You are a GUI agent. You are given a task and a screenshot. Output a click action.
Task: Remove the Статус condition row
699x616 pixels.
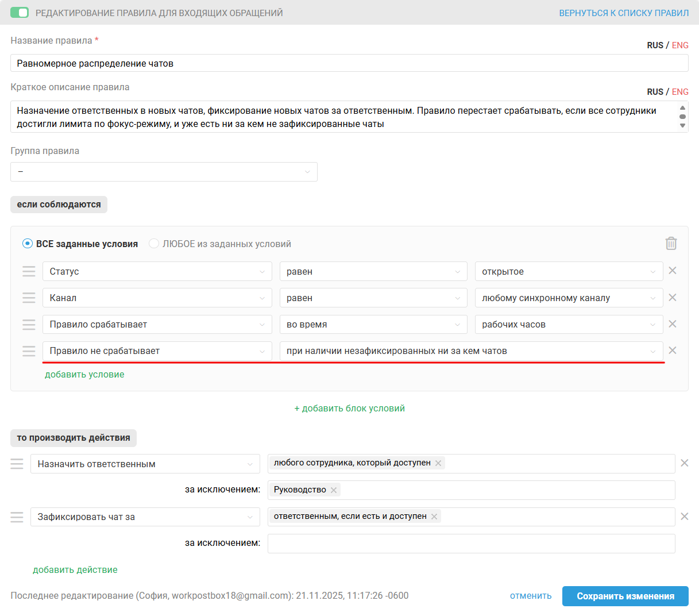[x=673, y=271]
